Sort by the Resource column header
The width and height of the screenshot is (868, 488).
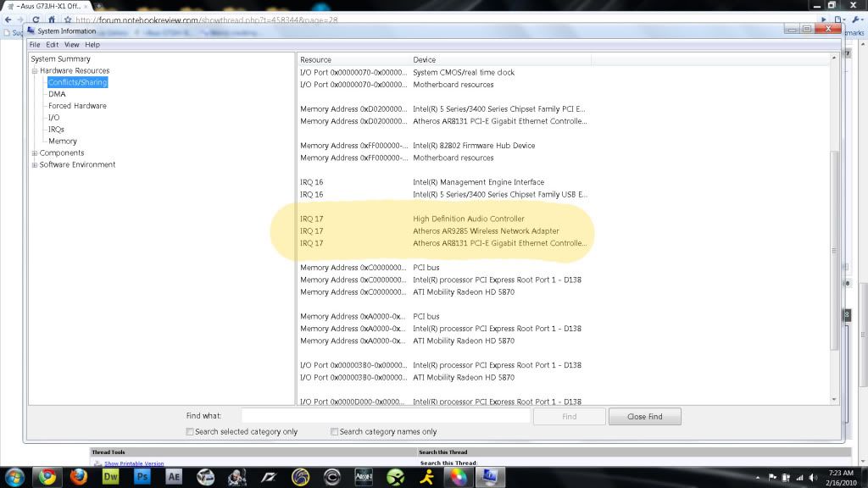tap(353, 60)
